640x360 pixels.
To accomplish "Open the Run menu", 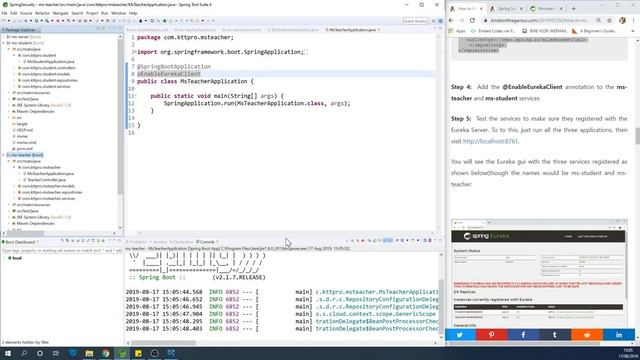I will coord(105,13).
